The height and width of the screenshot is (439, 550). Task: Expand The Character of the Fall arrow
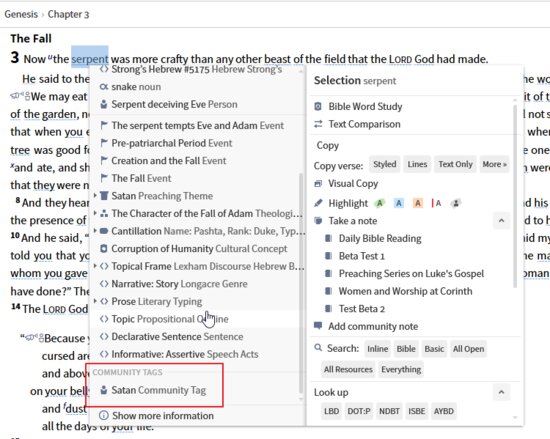pos(95,213)
